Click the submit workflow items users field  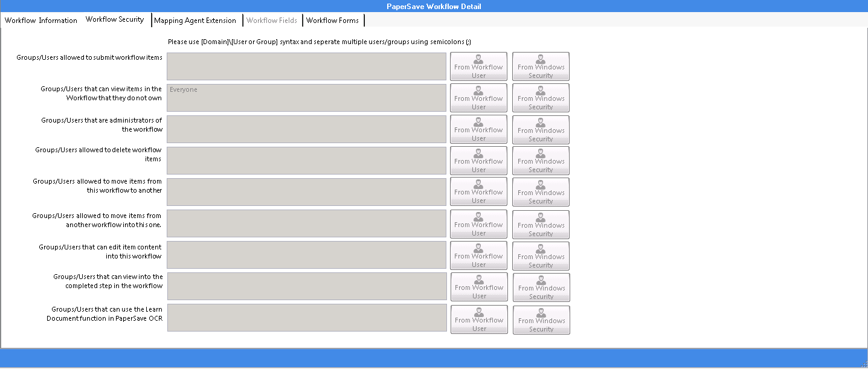tap(307, 66)
